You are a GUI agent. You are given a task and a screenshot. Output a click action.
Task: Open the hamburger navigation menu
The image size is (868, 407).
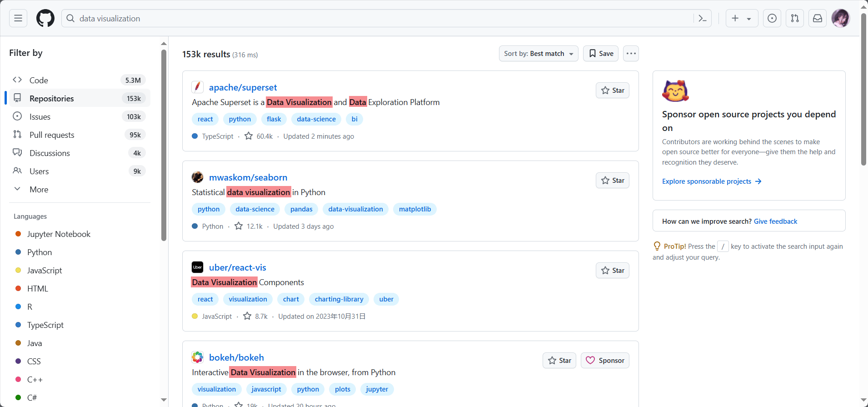[x=18, y=18]
